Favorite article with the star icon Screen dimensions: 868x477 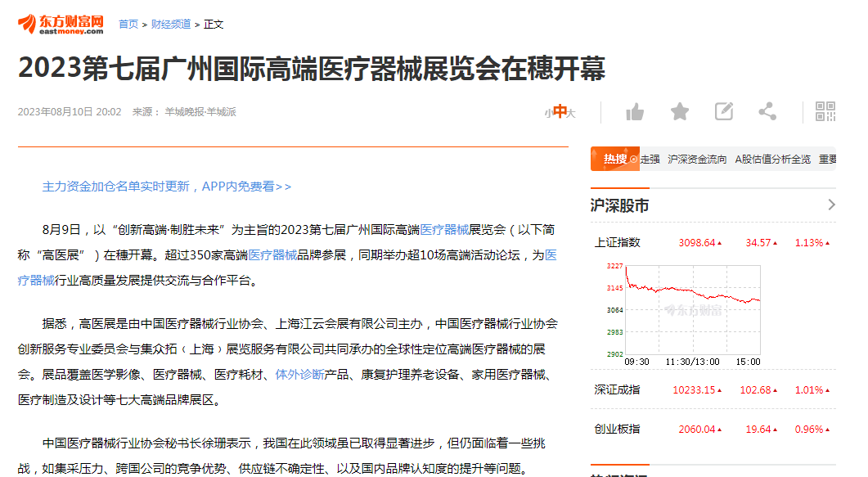coord(679,112)
